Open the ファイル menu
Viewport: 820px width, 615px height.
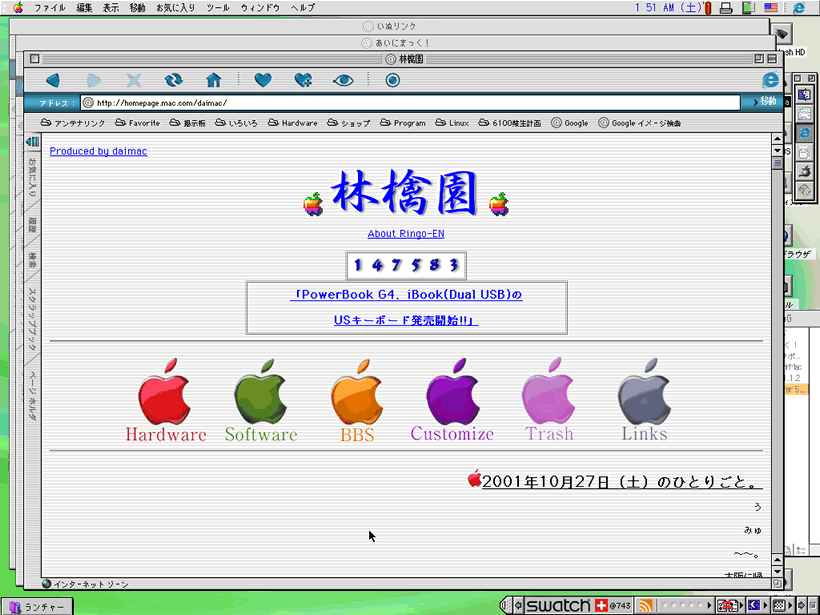50,8
